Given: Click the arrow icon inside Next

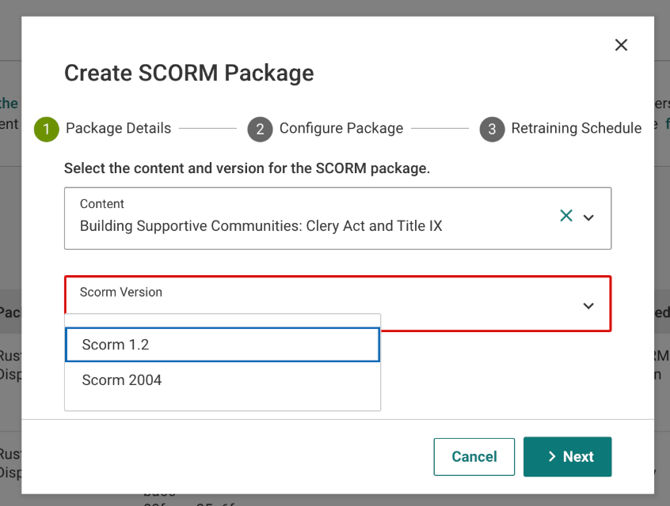Looking at the screenshot, I should [552, 456].
